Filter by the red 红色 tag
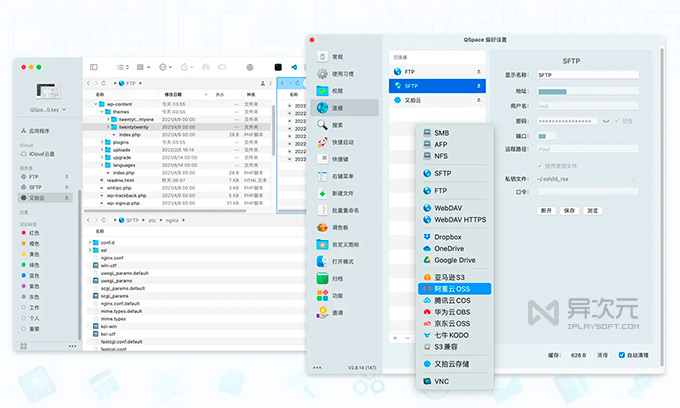Screen dimensions: 680x408 tap(30, 233)
